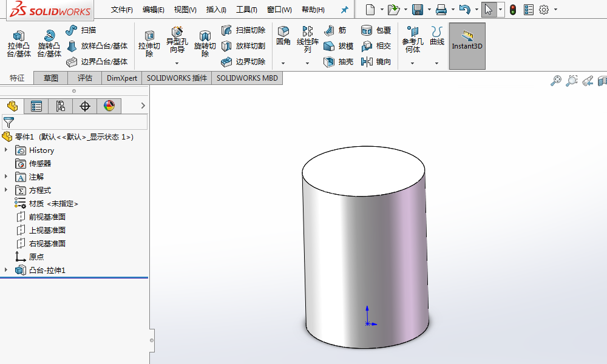Select the 圆角 fillet tool
Image resolution: width=607 pixels, height=364 pixels.
[283, 36]
